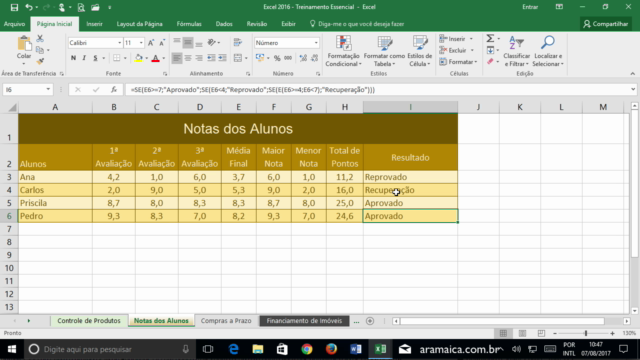Select cell with Recuperação result
This screenshot has width=640, height=360.
click(410, 190)
